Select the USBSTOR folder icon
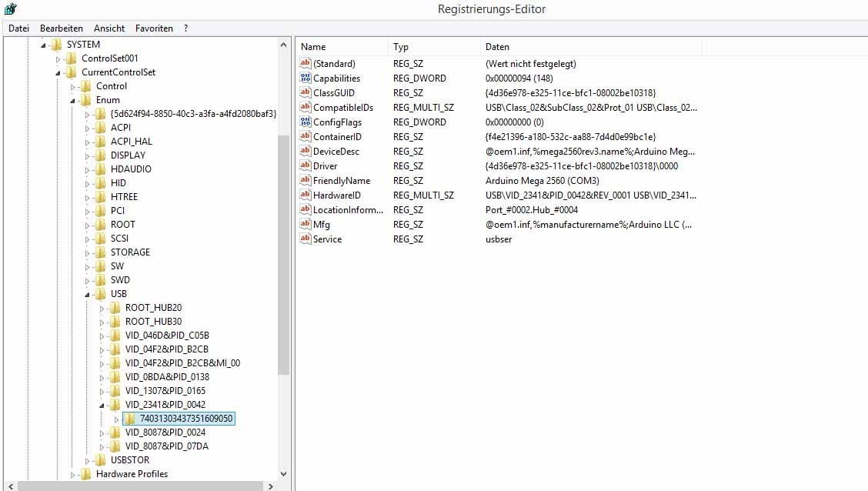Image resolution: width=868 pixels, height=491 pixels. pyautogui.click(x=100, y=460)
